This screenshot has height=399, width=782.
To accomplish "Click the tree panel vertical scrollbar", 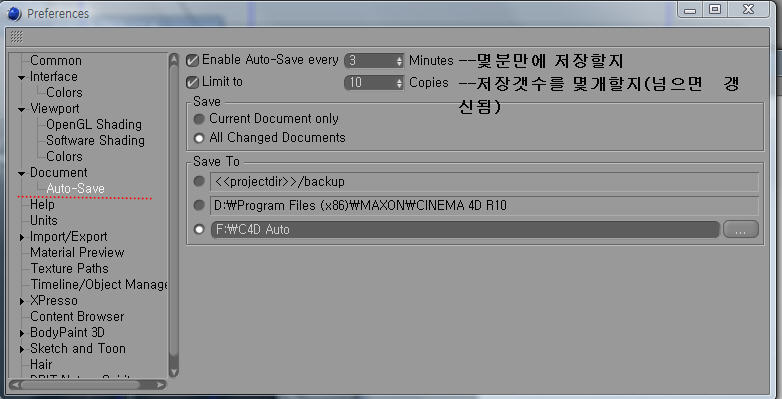I will [x=174, y=214].
